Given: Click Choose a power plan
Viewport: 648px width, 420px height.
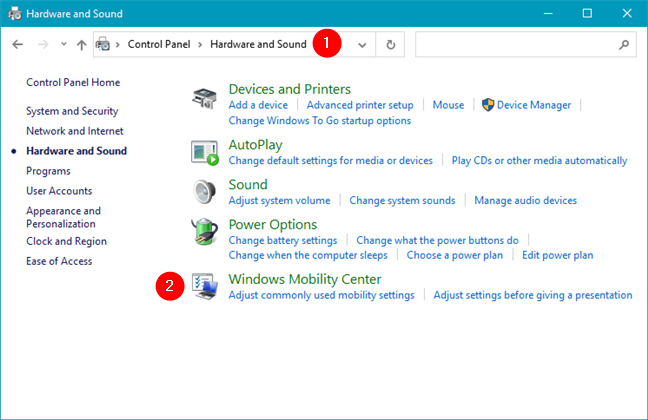Looking at the screenshot, I should (455, 255).
